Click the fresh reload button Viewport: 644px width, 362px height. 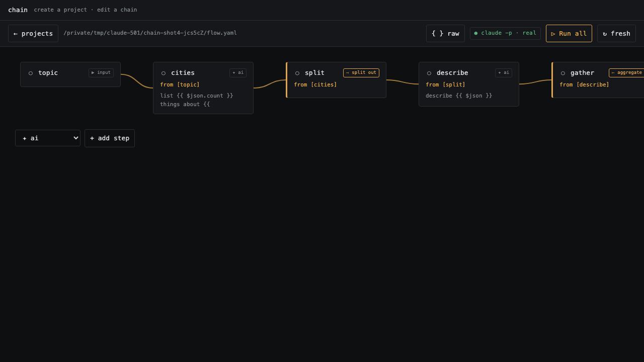pyautogui.click(x=616, y=34)
